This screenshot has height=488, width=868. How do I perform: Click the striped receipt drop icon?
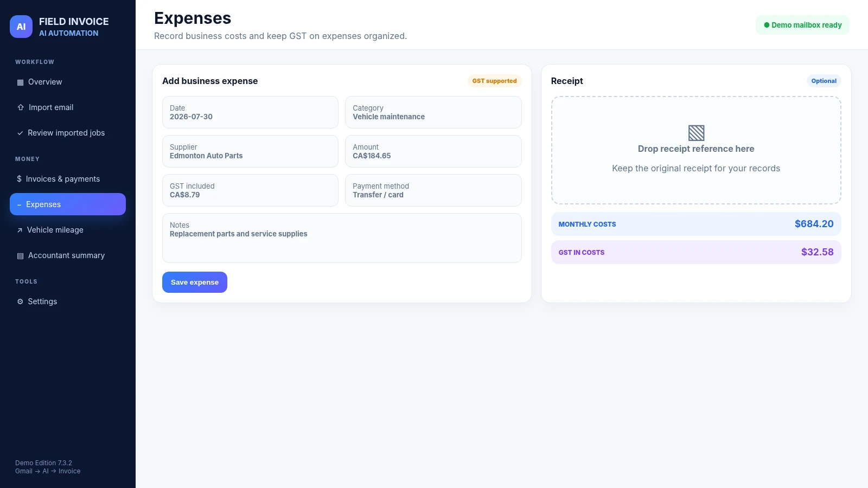tap(696, 133)
